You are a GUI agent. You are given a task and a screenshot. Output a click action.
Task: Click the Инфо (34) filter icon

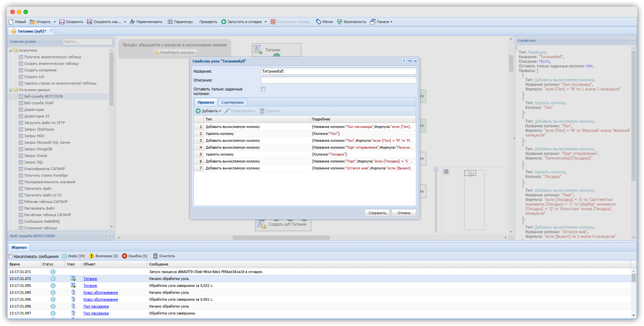pos(64,256)
